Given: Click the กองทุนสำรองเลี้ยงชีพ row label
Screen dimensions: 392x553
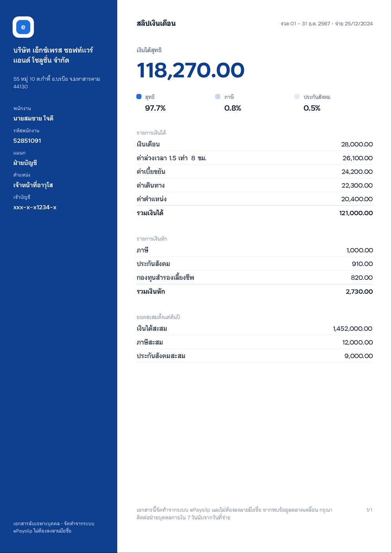Looking at the screenshot, I should point(165,278).
